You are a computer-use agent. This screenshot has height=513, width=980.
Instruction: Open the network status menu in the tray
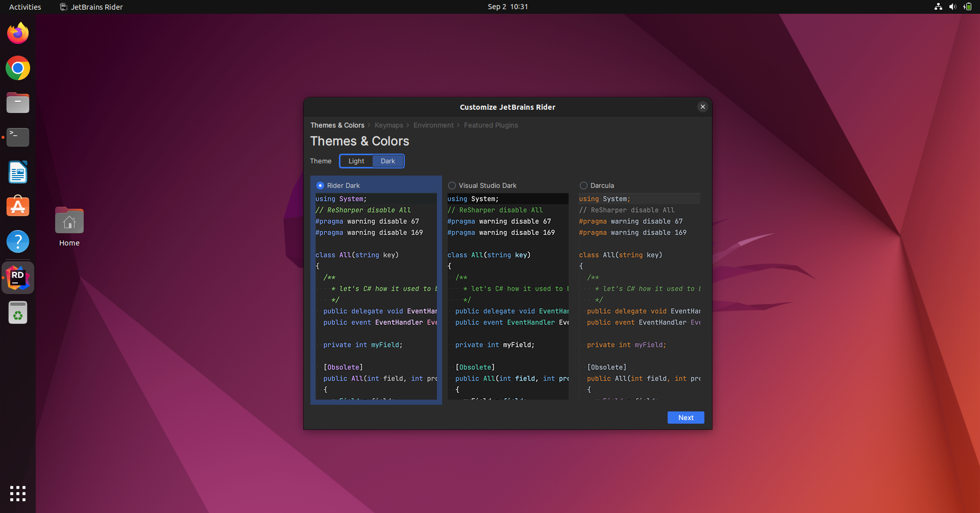pyautogui.click(x=938, y=7)
